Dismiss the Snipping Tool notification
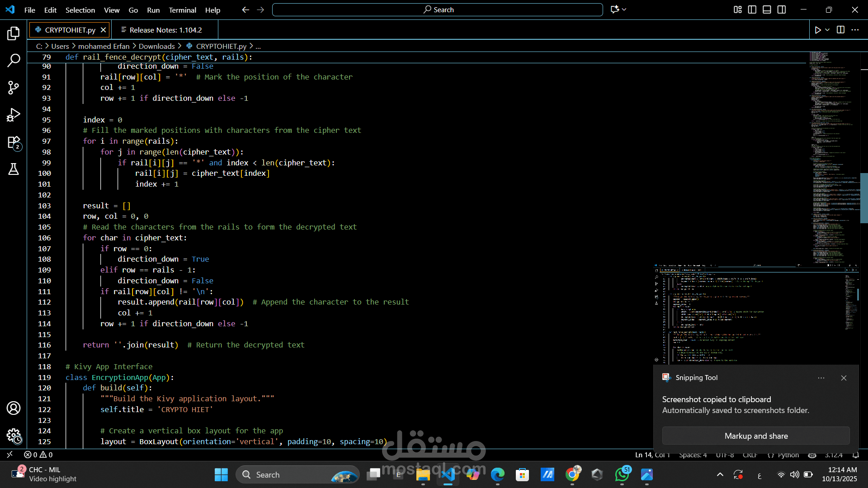Viewport: 868px width, 488px height. (844, 378)
